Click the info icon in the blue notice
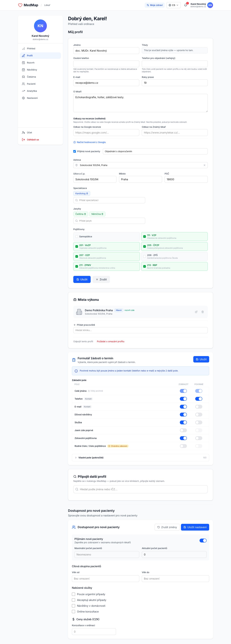 click(x=76, y=371)
